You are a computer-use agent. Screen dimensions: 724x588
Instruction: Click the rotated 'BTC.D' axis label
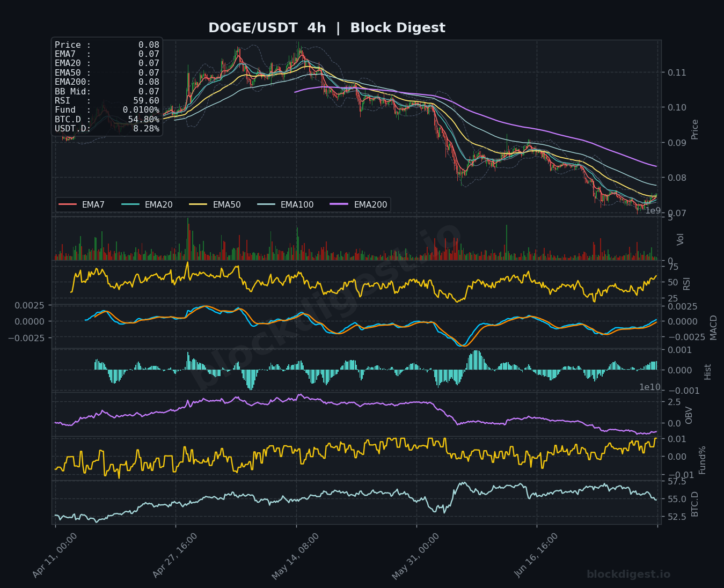click(x=695, y=504)
